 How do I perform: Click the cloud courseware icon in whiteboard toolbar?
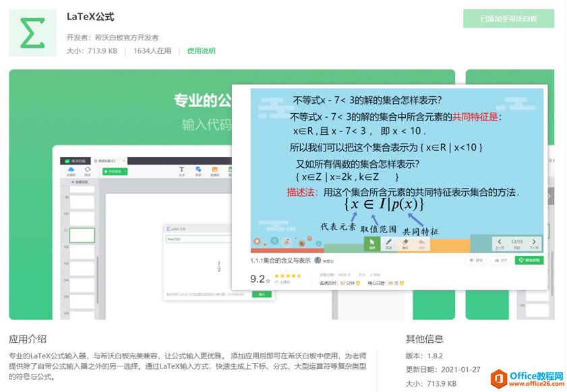click(x=71, y=171)
